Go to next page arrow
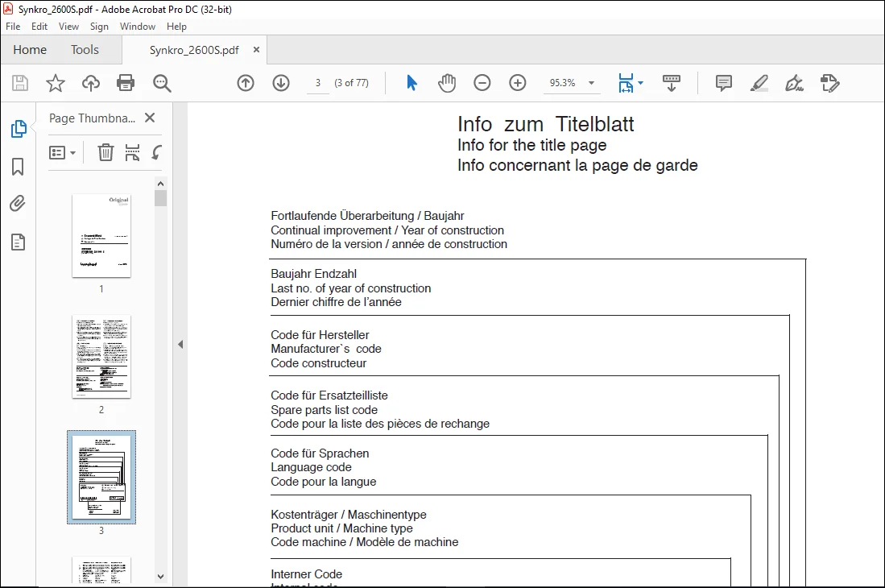885x588 pixels. pyautogui.click(x=281, y=83)
